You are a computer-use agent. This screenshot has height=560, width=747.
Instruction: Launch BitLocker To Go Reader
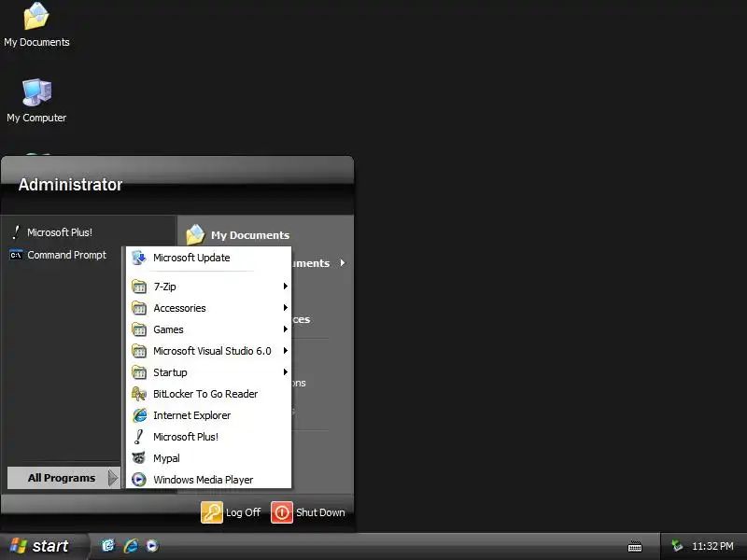[208, 394]
